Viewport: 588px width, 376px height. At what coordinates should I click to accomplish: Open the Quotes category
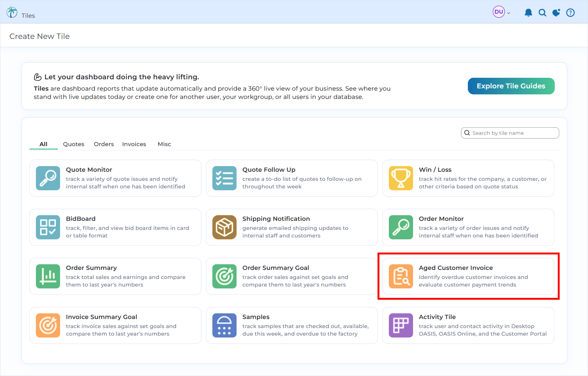73,144
